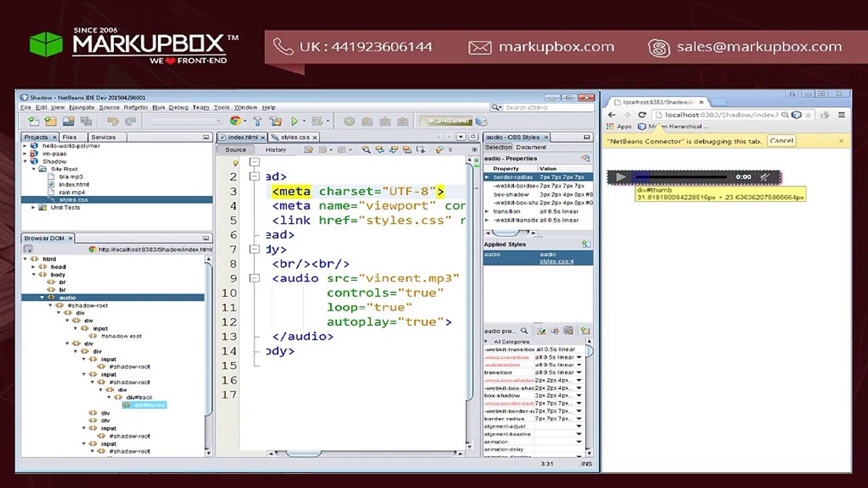Expand the head node in Browser DOM
The height and width of the screenshot is (488, 868).
click(34, 267)
